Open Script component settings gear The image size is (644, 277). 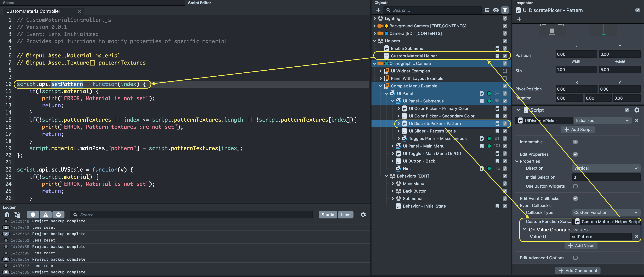click(x=637, y=110)
